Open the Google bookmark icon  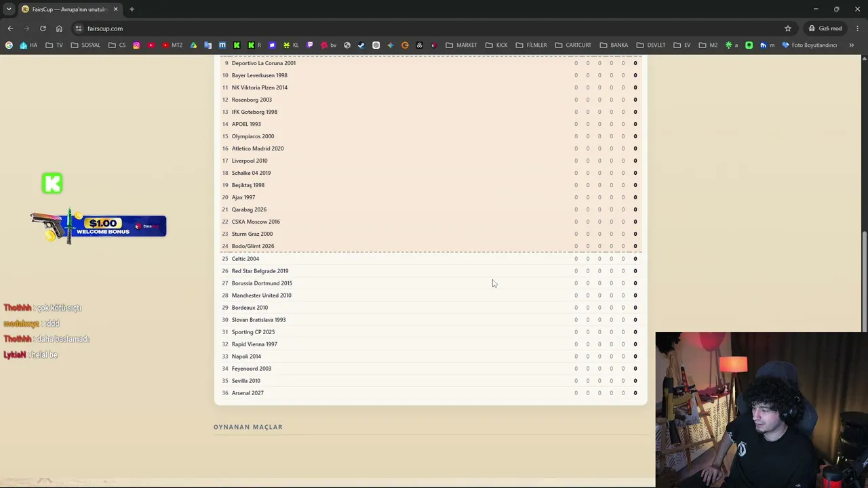[x=9, y=45]
